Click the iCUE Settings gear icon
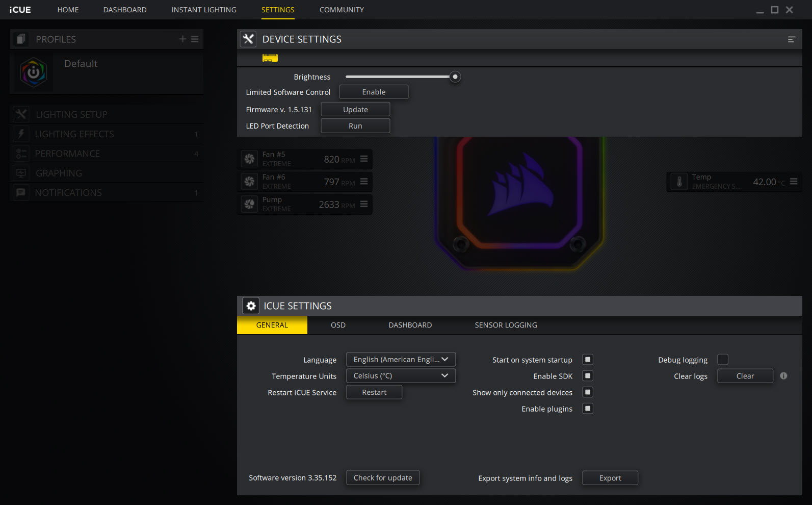The width and height of the screenshot is (812, 505). click(251, 306)
